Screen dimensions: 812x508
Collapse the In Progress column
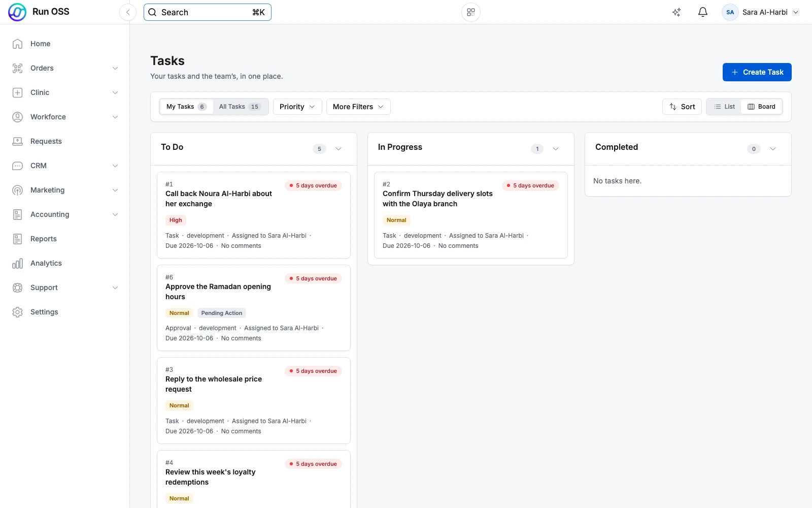point(556,149)
